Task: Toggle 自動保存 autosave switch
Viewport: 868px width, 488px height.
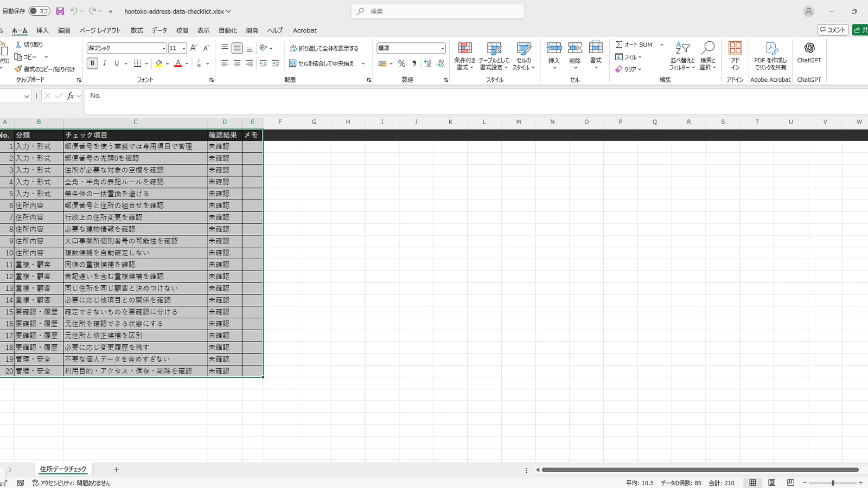Action: point(39,11)
